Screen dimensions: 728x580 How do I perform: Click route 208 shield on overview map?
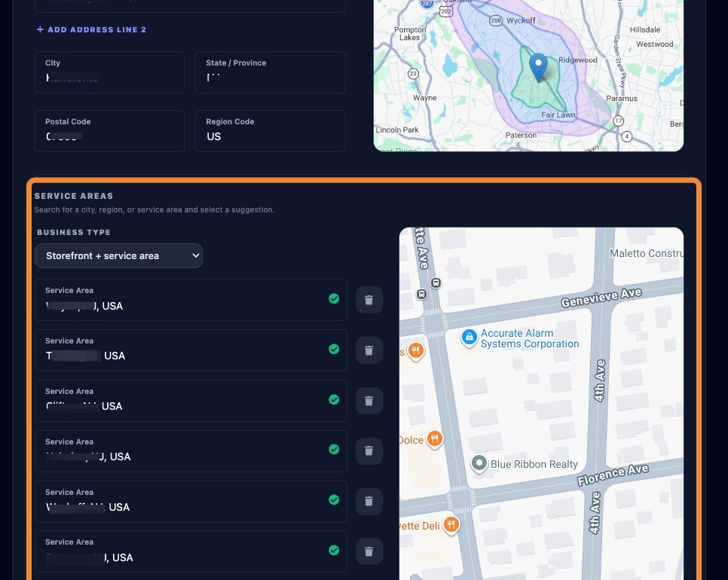click(x=496, y=20)
